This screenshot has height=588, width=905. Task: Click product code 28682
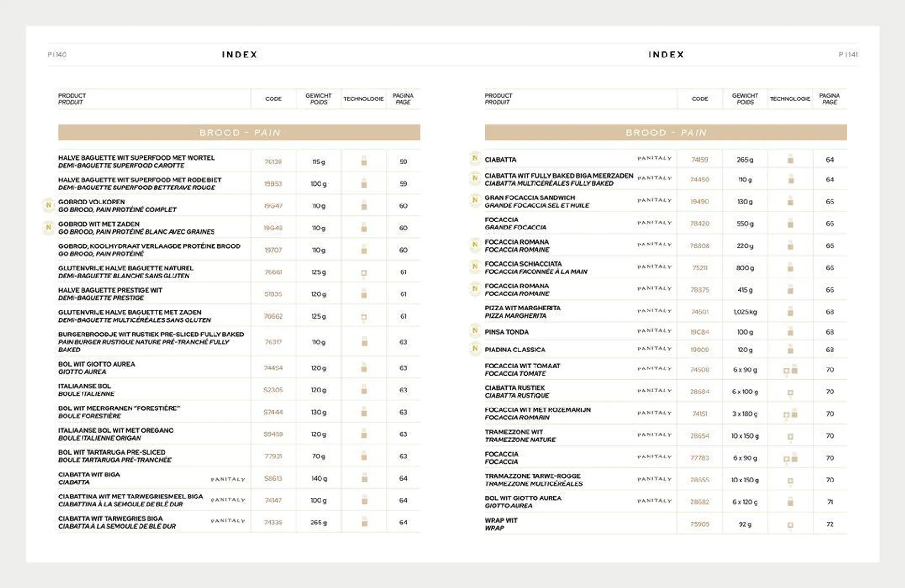700,502
